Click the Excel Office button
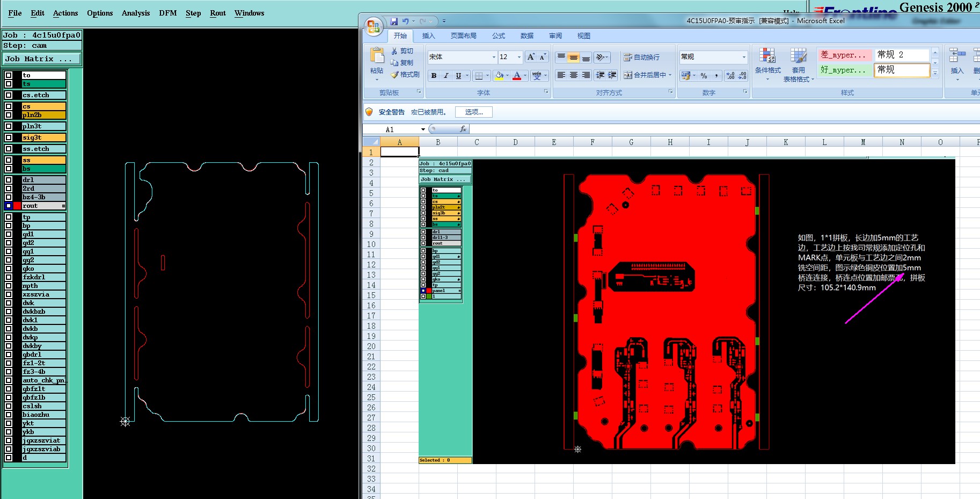Image resolution: width=980 pixels, height=499 pixels. tap(374, 26)
